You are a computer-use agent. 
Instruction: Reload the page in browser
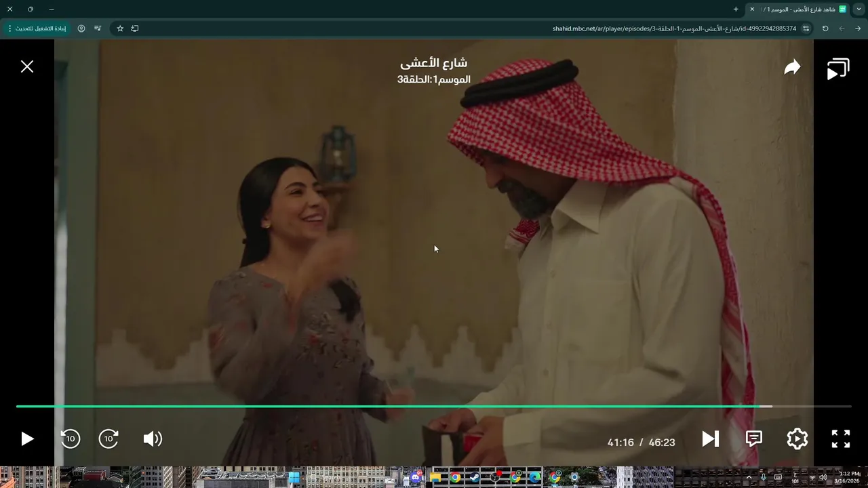825,28
